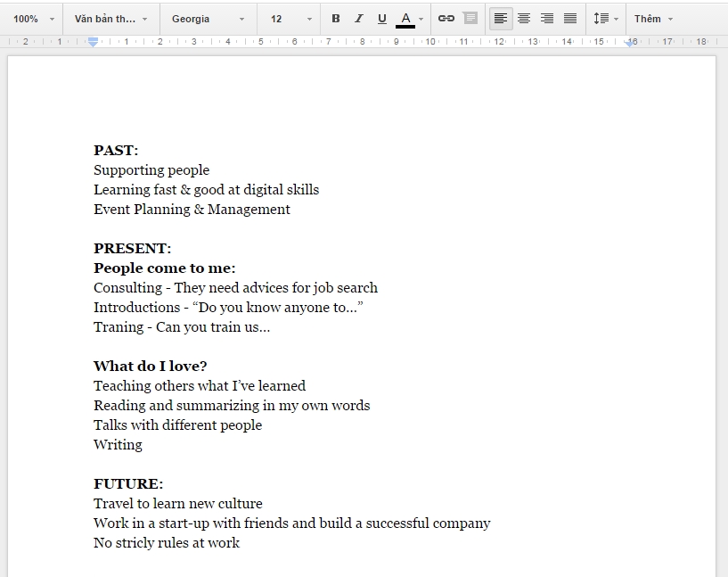Open the font size 12 dropdown
This screenshot has width=728, height=577.
(291, 19)
